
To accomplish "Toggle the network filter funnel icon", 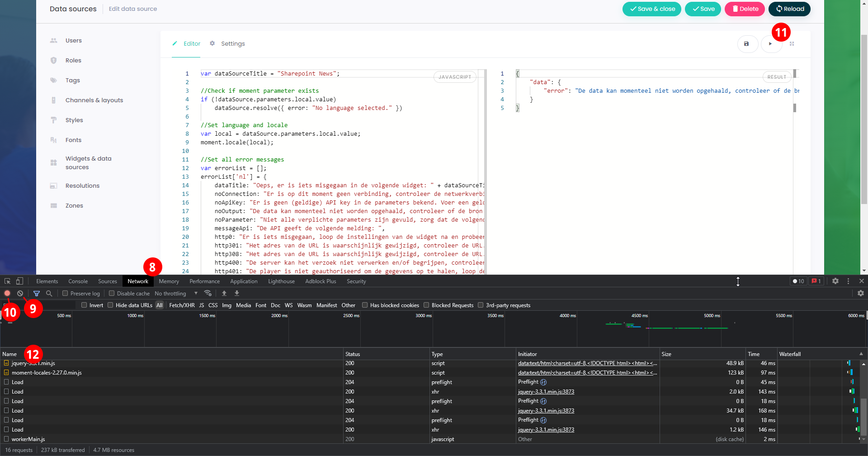I will (x=37, y=294).
